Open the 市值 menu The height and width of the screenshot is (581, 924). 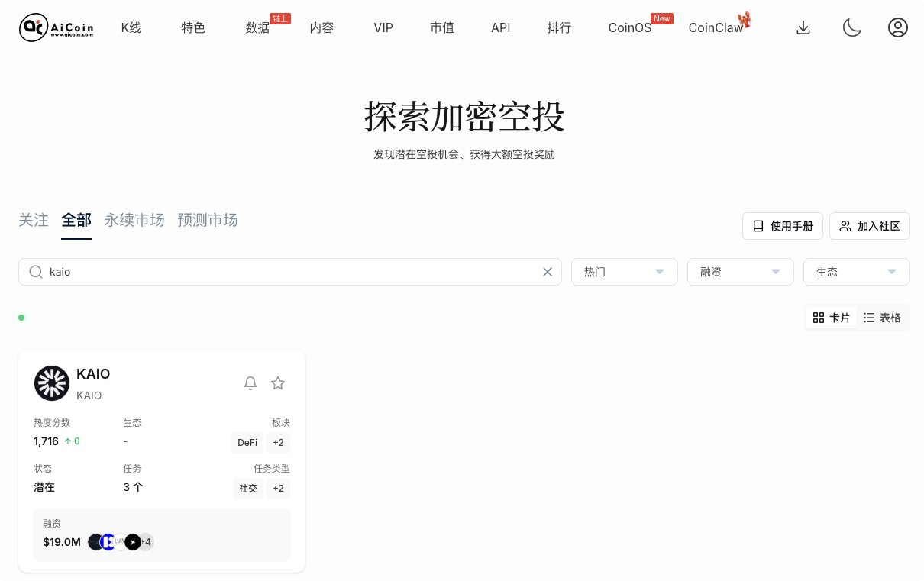[442, 28]
